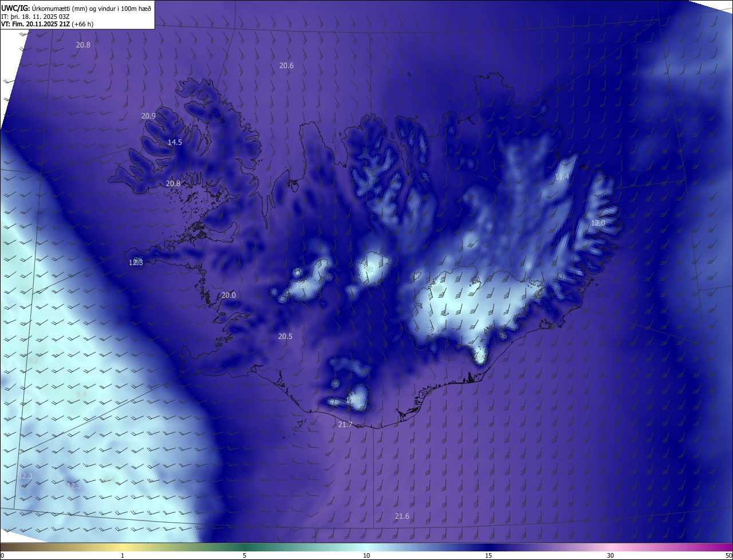Click the 12.0 value near the east coast
Image resolution: width=733 pixels, height=560 pixels.
point(598,223)
